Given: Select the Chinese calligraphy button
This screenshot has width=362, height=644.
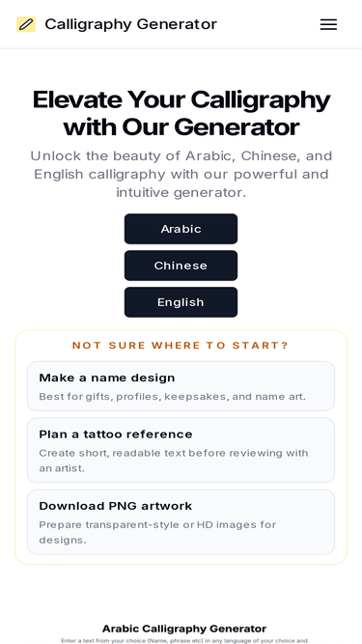Looking at the screenshot, I should (181, 266).
